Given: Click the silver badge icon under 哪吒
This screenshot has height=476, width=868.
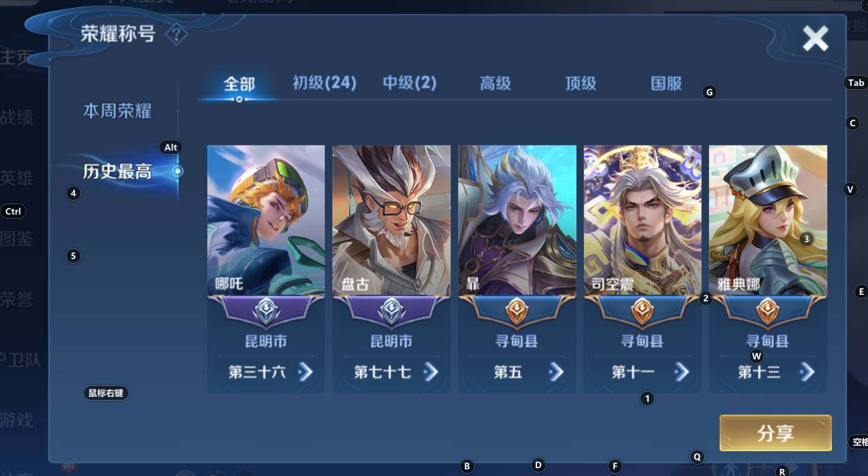Looking at the screenshot, I should click(x=266, y=312).
